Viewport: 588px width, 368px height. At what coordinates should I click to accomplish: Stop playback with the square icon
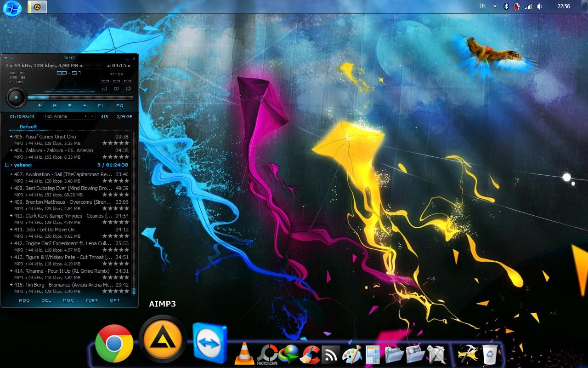[x=70, y=106]
